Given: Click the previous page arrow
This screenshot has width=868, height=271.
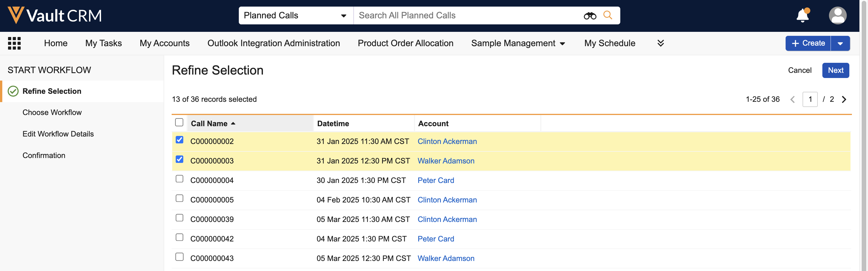Looking at the screenshot, I should [793, 99].
